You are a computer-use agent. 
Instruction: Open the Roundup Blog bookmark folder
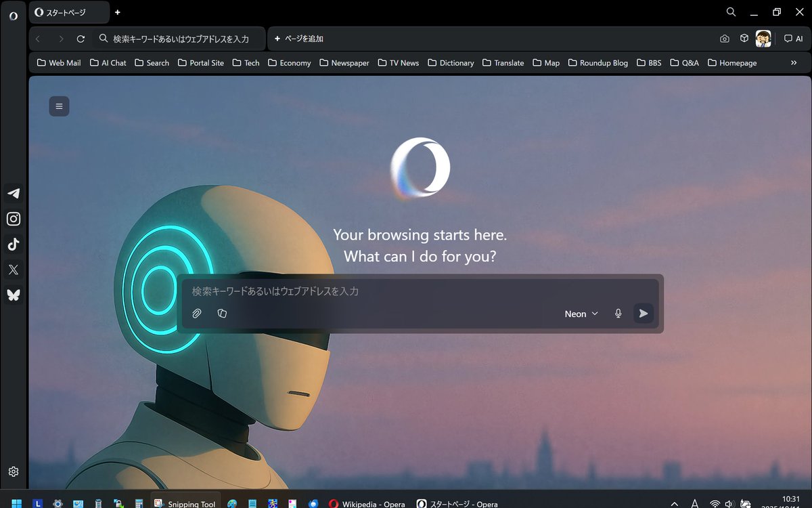click(x=598, y=63)
